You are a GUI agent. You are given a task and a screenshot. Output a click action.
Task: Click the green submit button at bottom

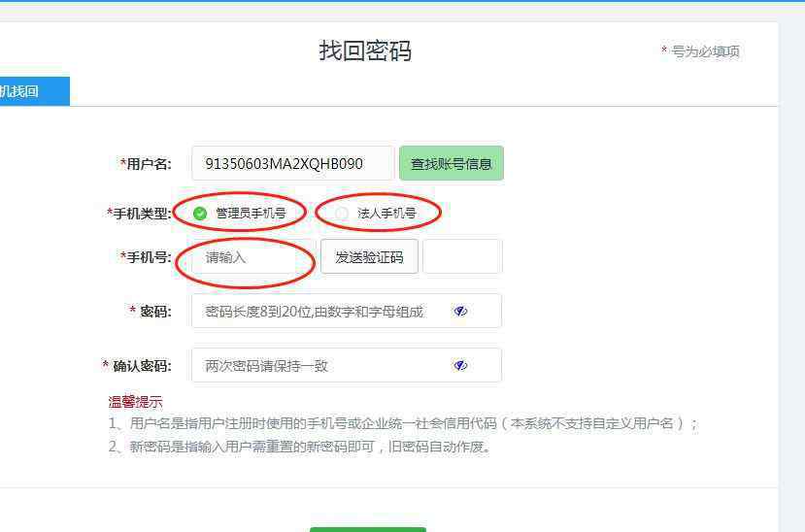(368, 529)
